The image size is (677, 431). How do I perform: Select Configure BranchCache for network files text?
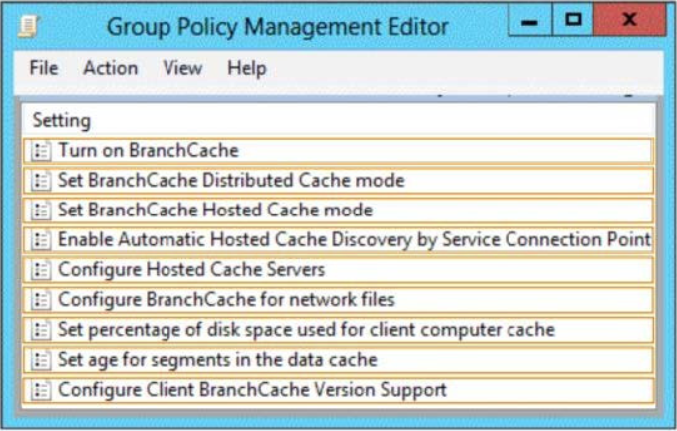click(226, 299)
